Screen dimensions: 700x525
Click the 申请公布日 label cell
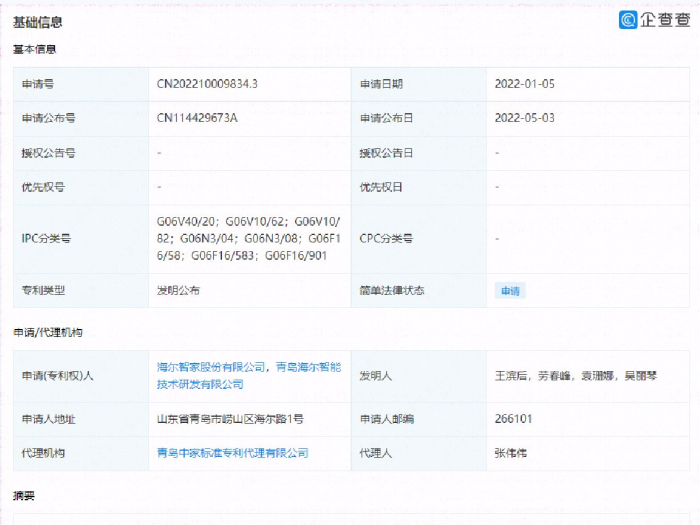419,118
